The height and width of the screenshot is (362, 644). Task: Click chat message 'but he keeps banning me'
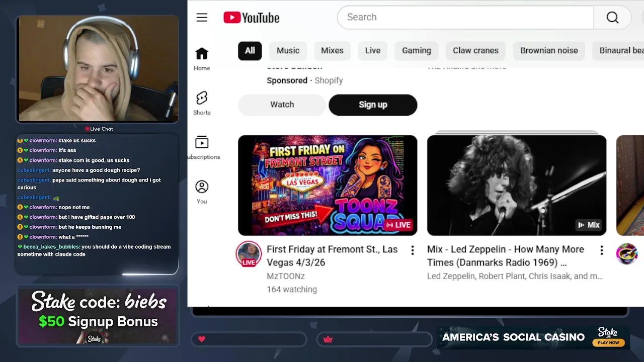pyautogui.click(x=90, y=227)
